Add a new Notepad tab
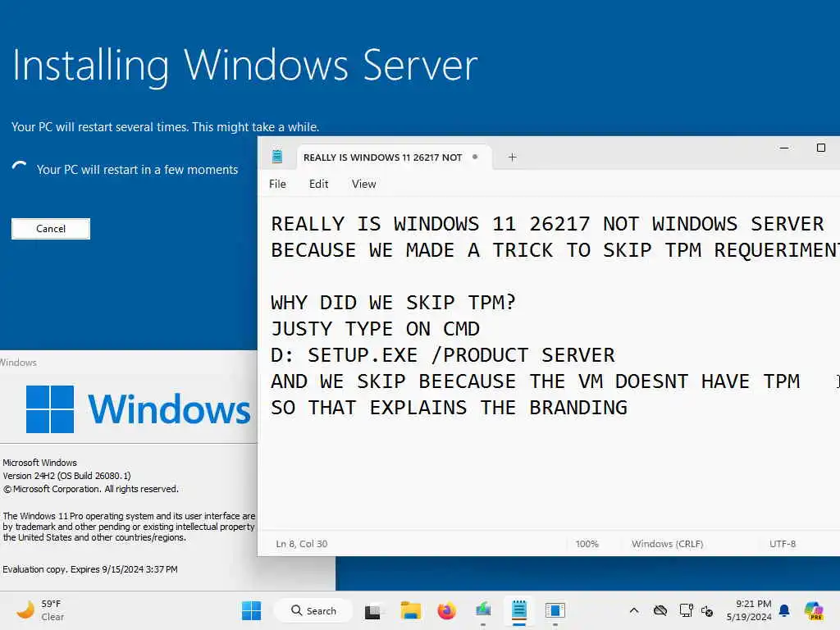 (x=512, y=157)
